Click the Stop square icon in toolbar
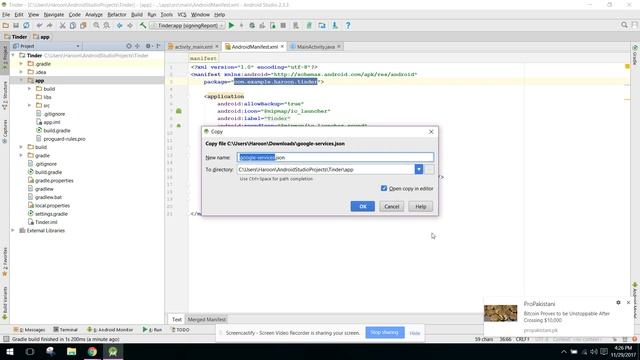 coord(283,25)
